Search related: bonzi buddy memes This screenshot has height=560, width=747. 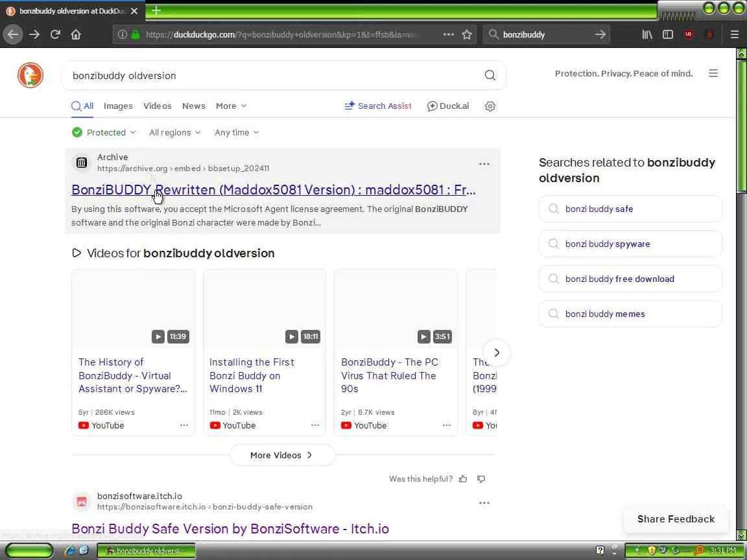630,314
